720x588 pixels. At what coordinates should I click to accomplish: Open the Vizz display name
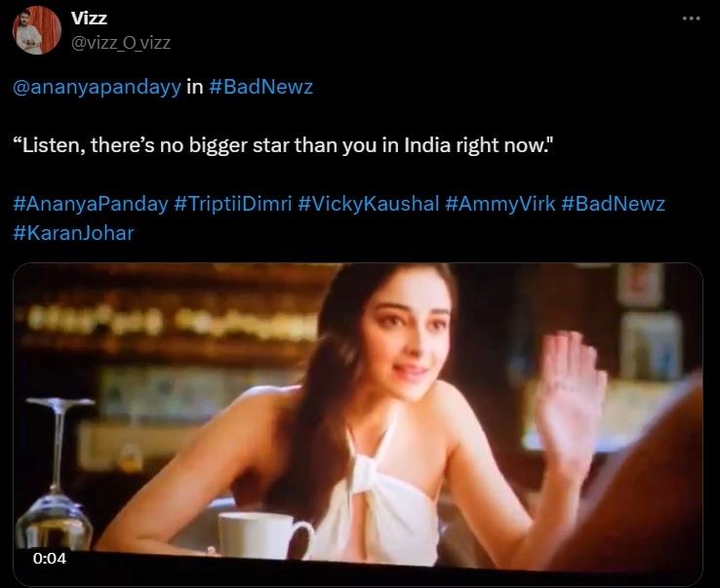pyautogui.click(x=89, y=18)
